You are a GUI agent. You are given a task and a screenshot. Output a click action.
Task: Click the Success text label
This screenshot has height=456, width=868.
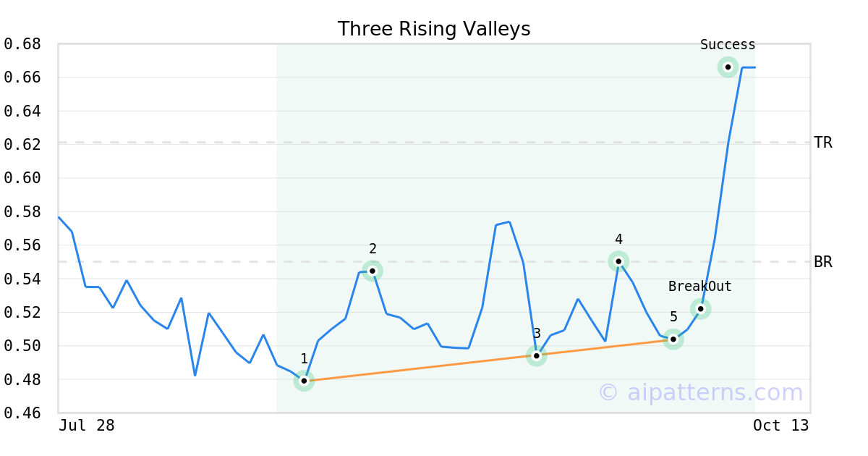pos(728,45)
